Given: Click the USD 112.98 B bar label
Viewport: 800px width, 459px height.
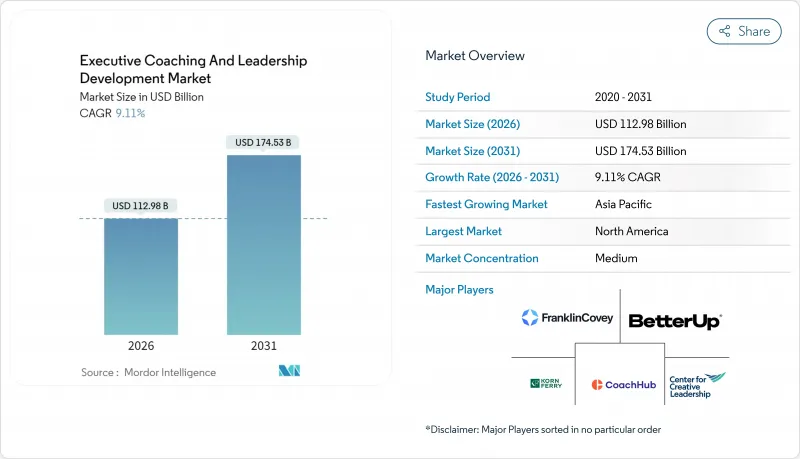Looking at the screenshot, I should (x=141, y=206).
